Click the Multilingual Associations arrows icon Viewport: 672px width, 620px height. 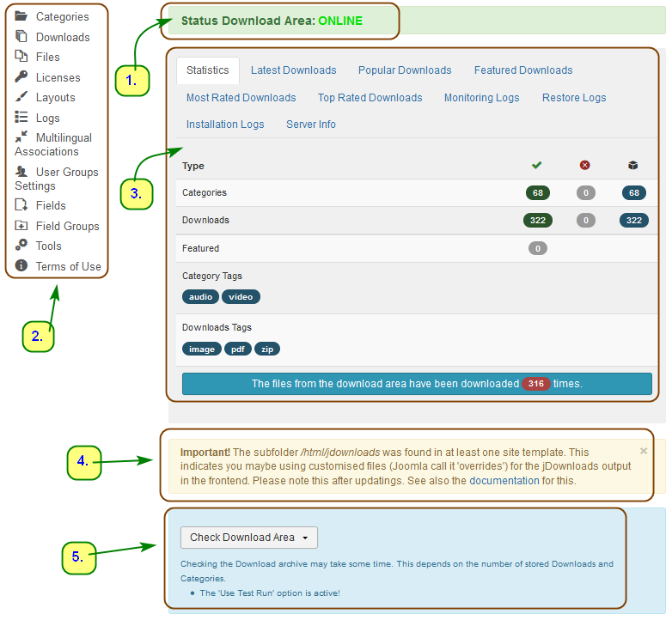pos(21,137)
